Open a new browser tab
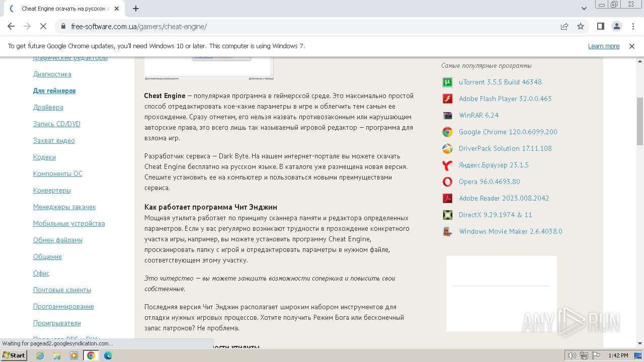The height and width of the screenshot is (362, 644). (x=136, y=9)
